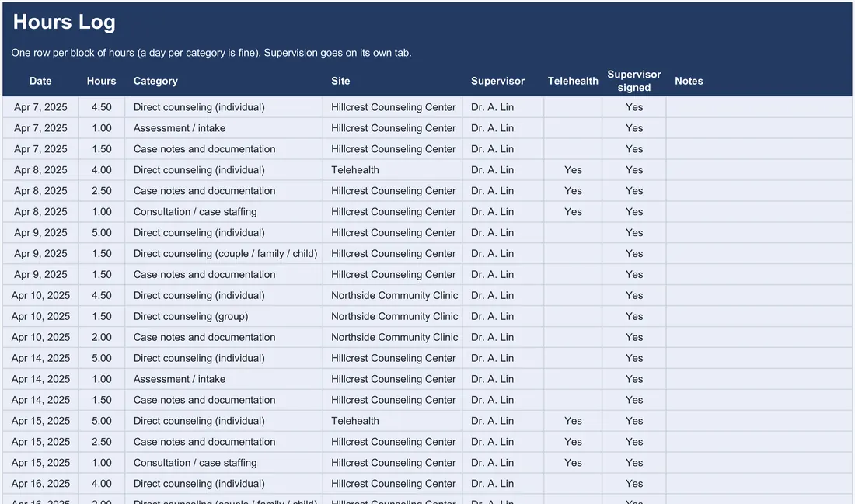Click the Telehealth site cell for Apr 15, 2025
This screenshot has height=504, width=855.
(x=393, y=421)
